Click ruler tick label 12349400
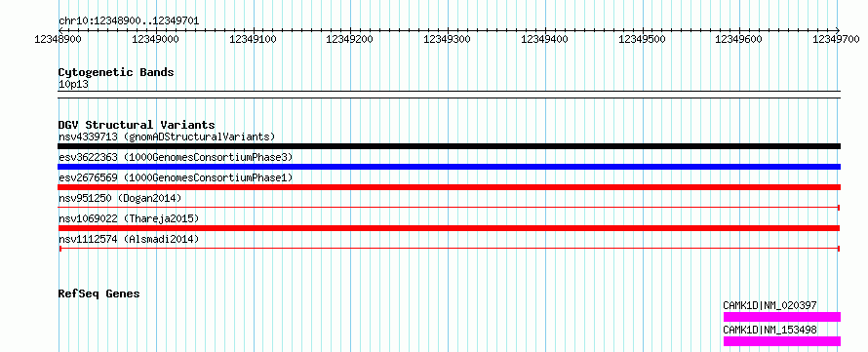The height and width of the screenshot is (352, 868). pyautogui.click(x=545, y=39)
